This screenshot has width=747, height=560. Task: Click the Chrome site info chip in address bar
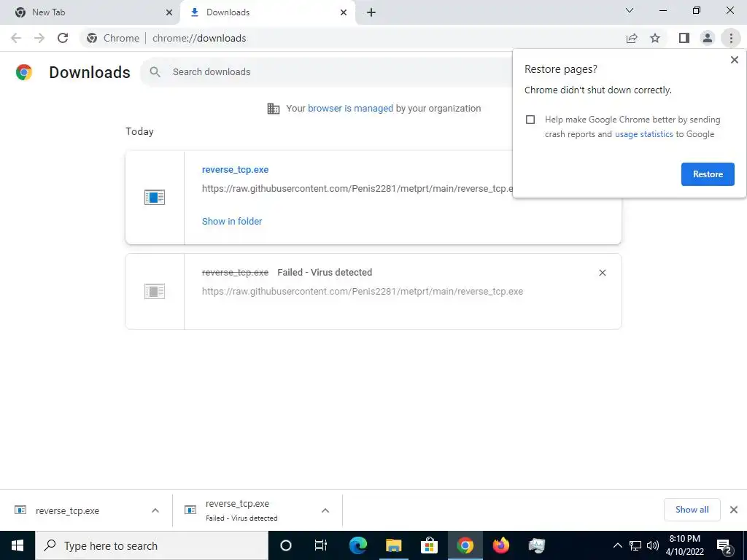coord(113,38)
